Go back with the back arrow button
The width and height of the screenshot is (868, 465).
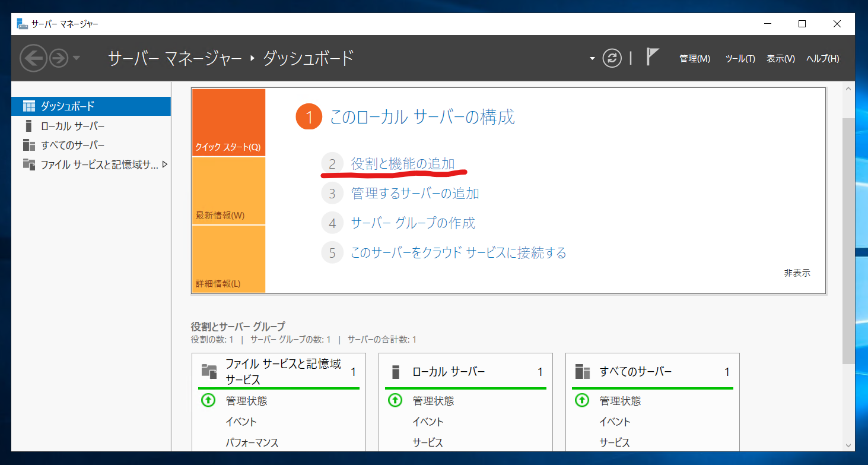(33, 58)
